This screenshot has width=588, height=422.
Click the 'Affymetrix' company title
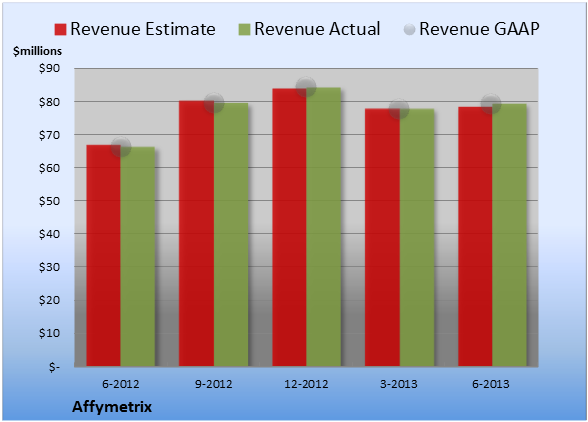tap(112, 407)
